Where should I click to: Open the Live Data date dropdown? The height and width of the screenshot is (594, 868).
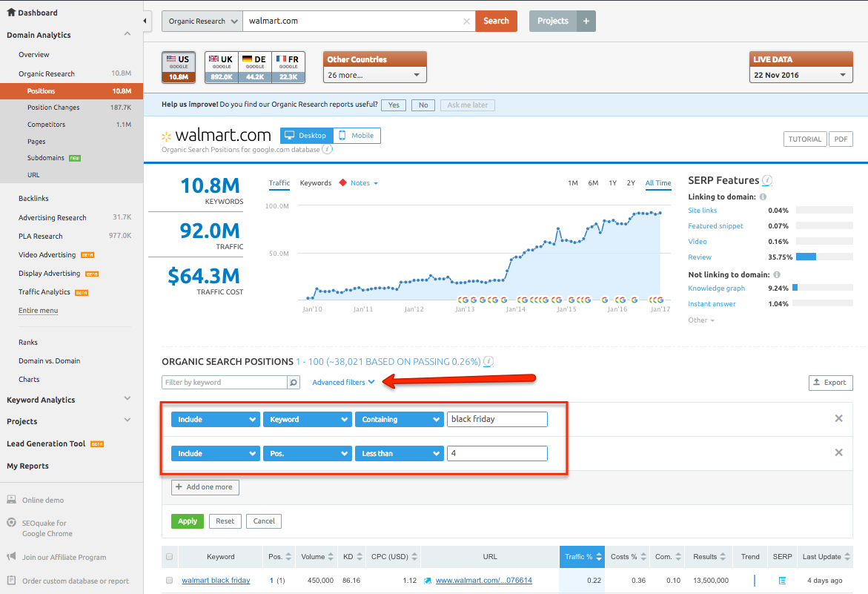click(801, 75)
